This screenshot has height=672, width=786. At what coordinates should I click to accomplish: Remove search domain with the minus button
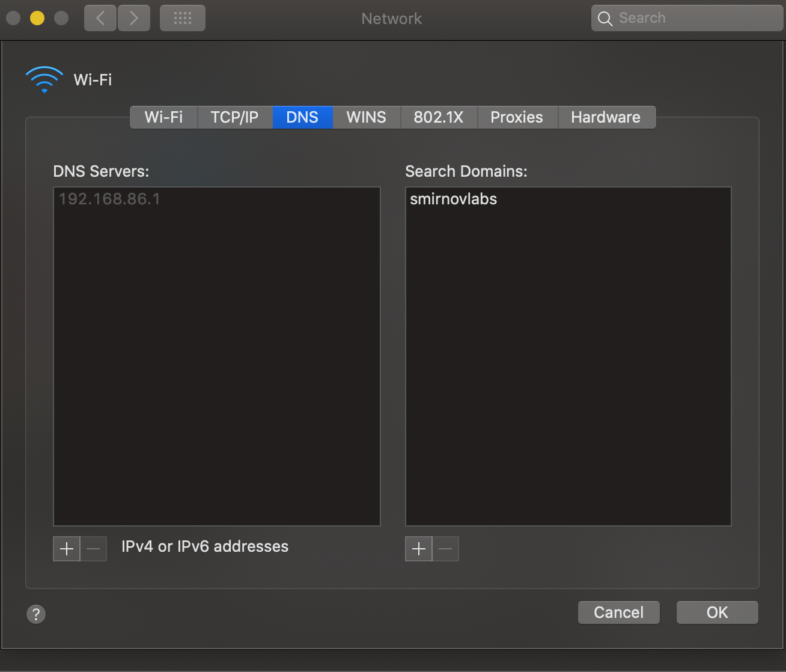pos(446,549)
